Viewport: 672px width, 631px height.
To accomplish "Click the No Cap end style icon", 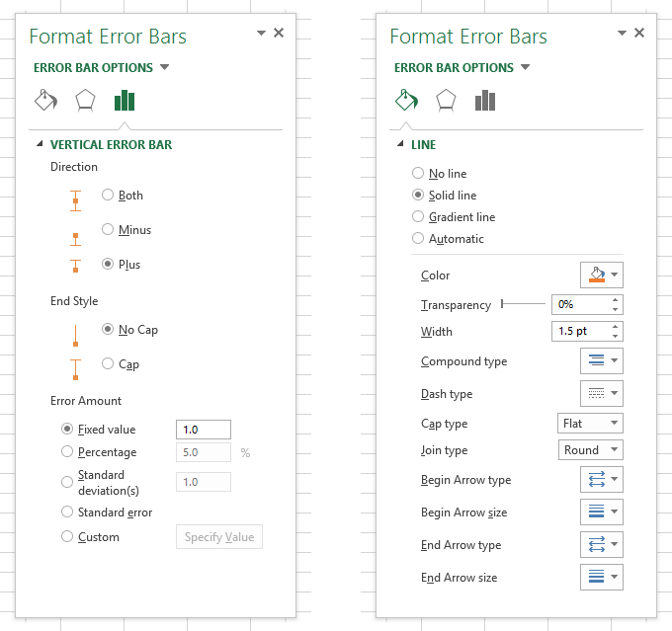I will click(x=75, y=336).
